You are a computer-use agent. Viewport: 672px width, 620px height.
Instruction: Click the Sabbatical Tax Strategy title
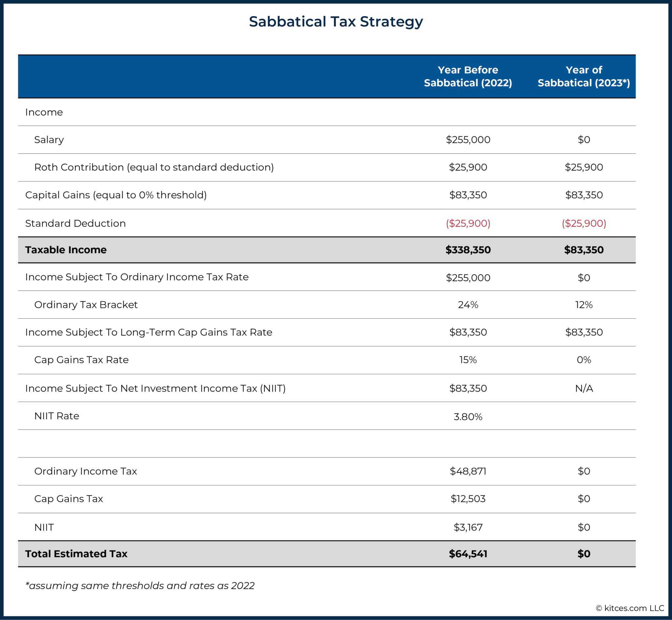coord(336,22)
